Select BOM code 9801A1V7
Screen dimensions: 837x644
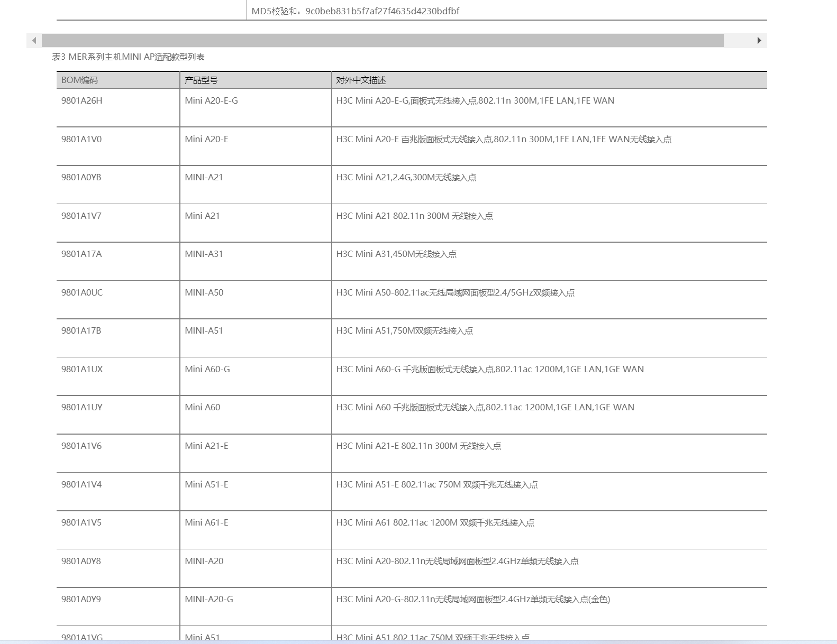point(81,216)
